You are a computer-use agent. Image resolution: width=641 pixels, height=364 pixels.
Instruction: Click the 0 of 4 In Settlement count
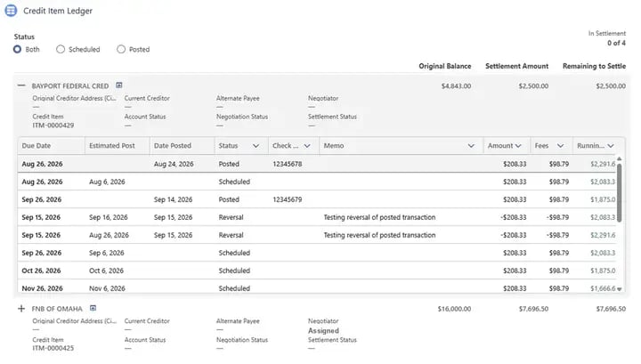tap(616, 43)
